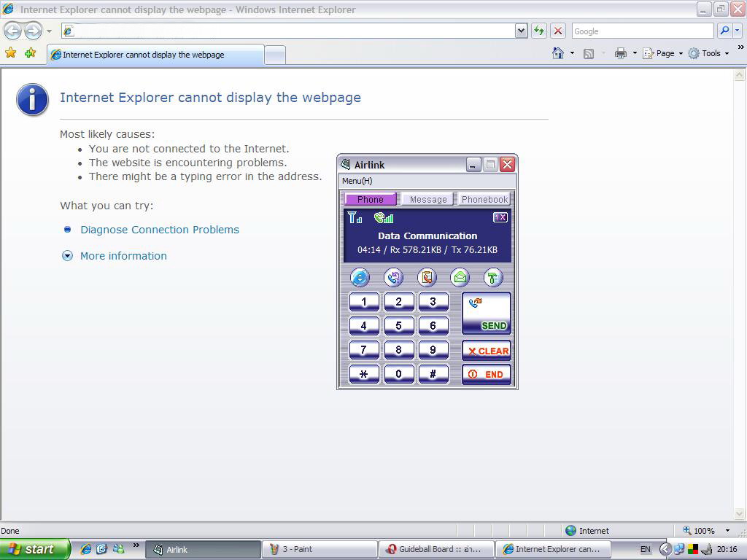Open Favorites Center star icon
This screenshot has width=747, height=560.
[x=10, y=52]
